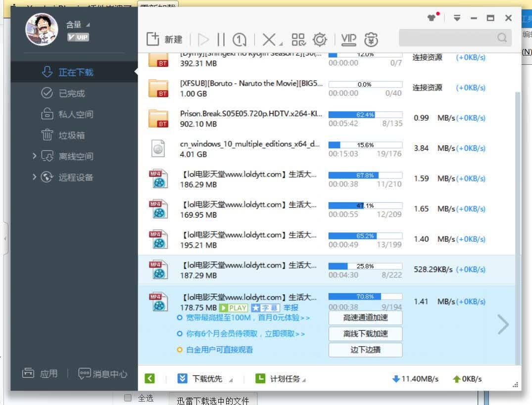Click the 边下边播 button
This screenshot has width=532, height=405.
[x=365, y=350]
